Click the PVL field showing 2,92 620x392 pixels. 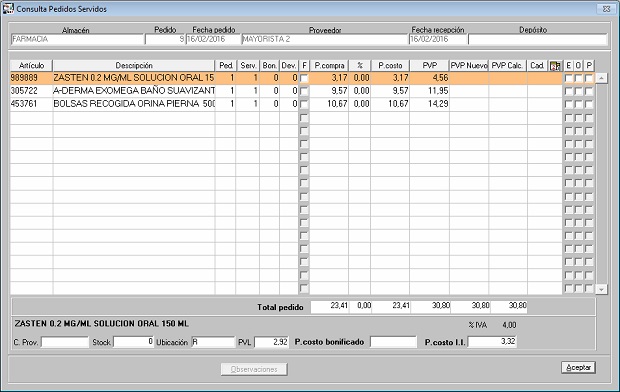pos(271,342)
